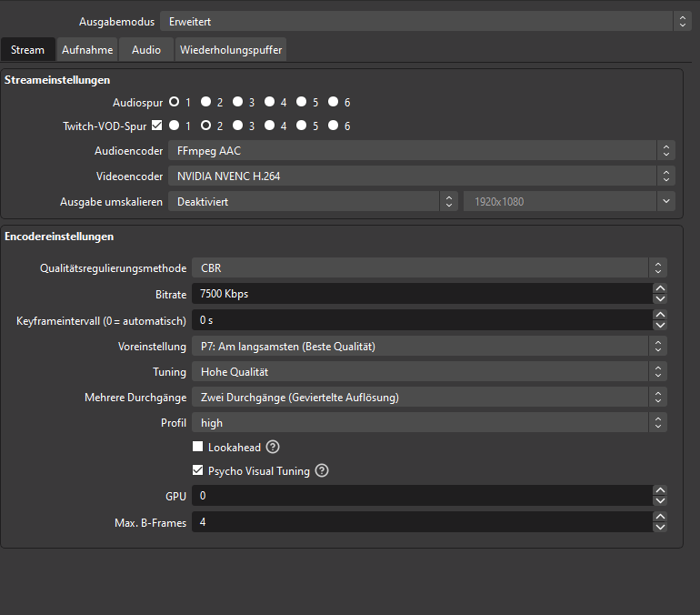This screenshot has height=615, width=700.
Task: Increase Max. B-Frames with the up arrow
Action: click(660, 517)
